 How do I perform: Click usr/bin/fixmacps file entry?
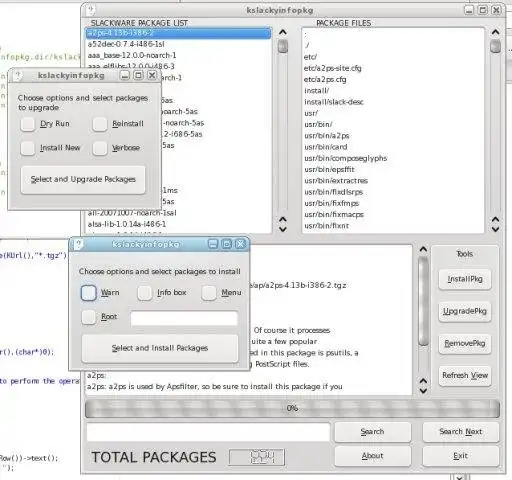[x=334, y=215]
